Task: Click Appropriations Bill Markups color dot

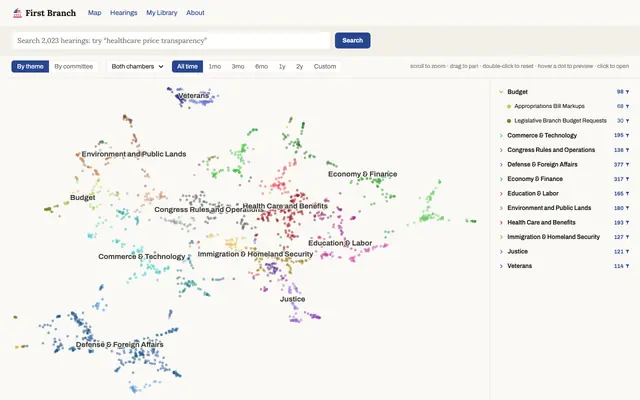Action: 509,107
